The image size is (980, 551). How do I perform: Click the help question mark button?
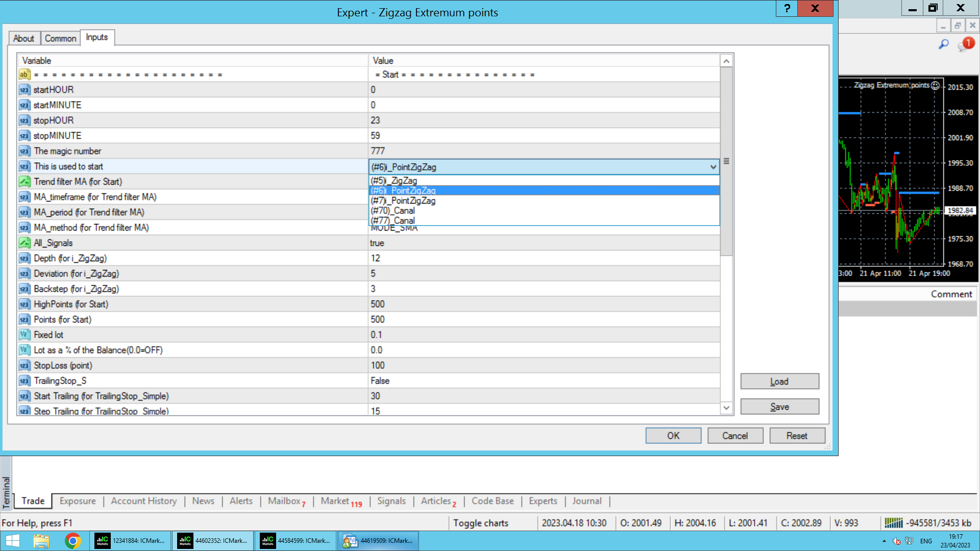click(x=787, y=9)
